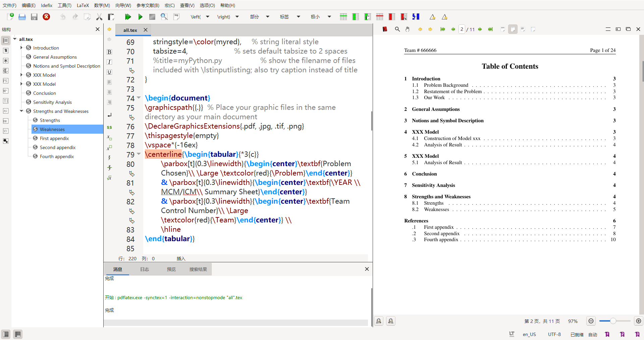Select the hand tool in PDF viewer
Image resolution: width=644 pixels, height=340 pixels.
[x=408, y=29]
